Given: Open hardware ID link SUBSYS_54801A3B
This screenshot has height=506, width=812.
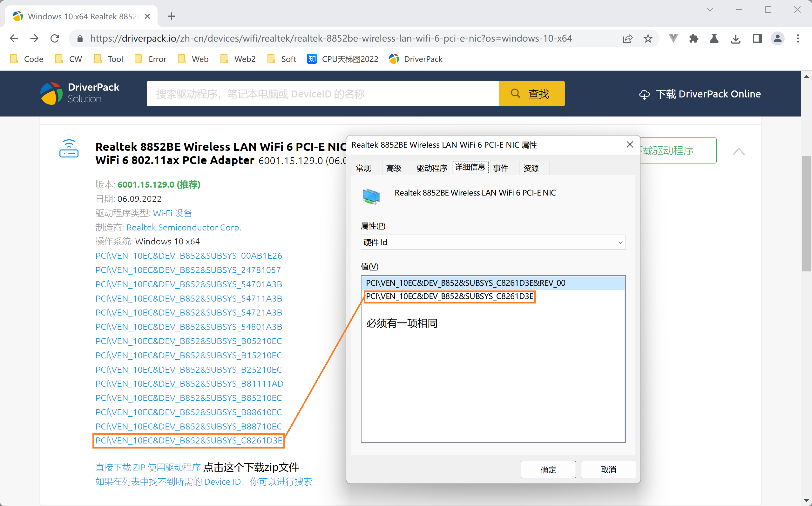Looking at the screenshot, I should pos(188,327).
